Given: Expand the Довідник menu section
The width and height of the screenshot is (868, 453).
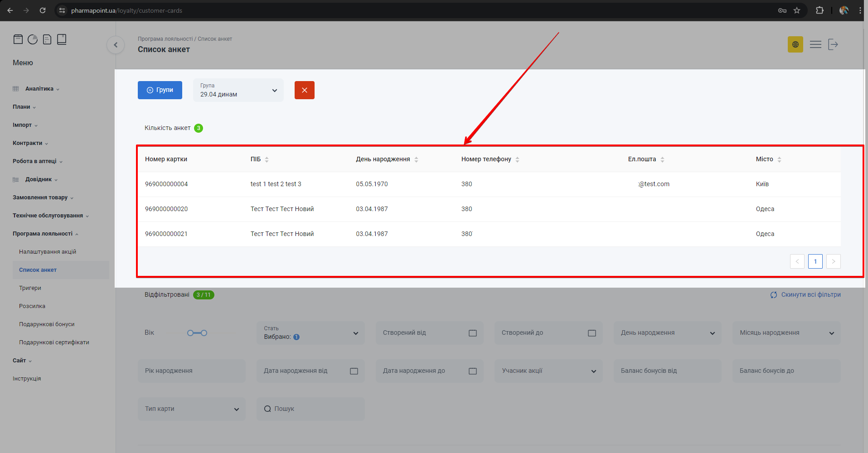Looking at the screenshot, I should tap(41, 179).
